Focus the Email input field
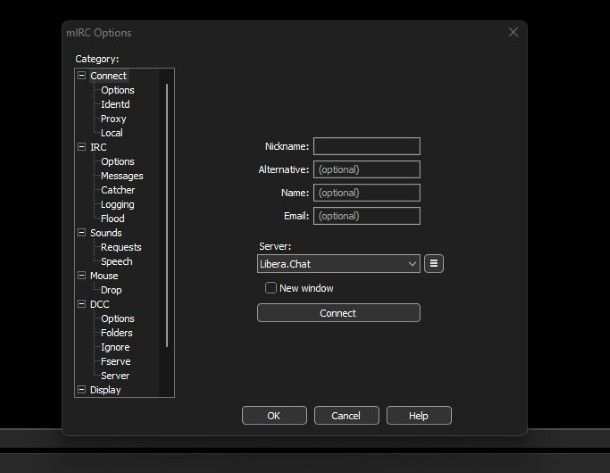610x473 pixels. pos(366,216)
